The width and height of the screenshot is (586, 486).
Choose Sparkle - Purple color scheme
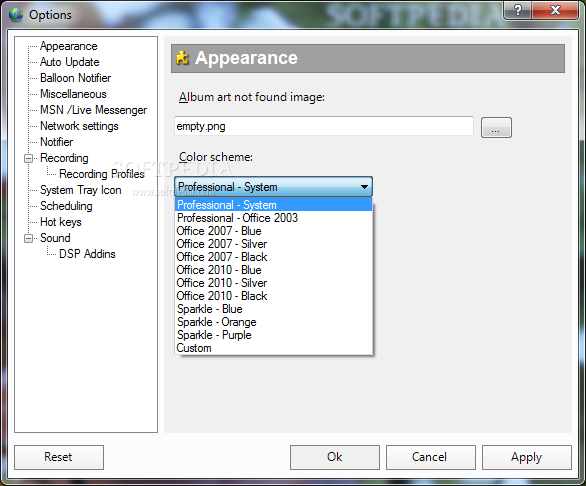pos(274,335)
